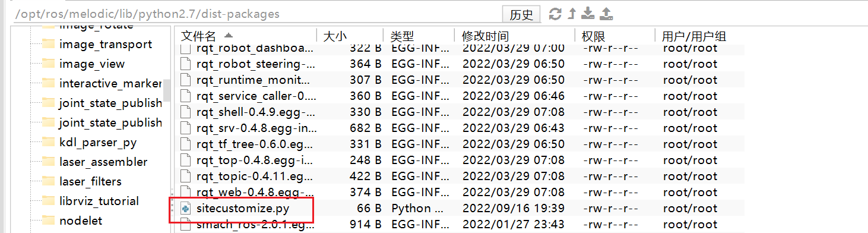868x233 pixels.
Task: Sort by 类型 column header
Action: pyautogui.click(x=402, y=36)
